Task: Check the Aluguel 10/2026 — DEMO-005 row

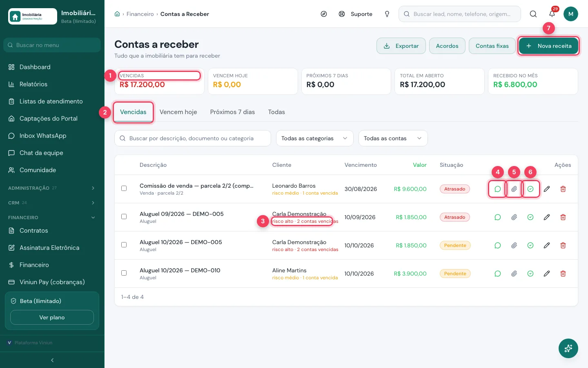Action: click(x=124, y=245)
